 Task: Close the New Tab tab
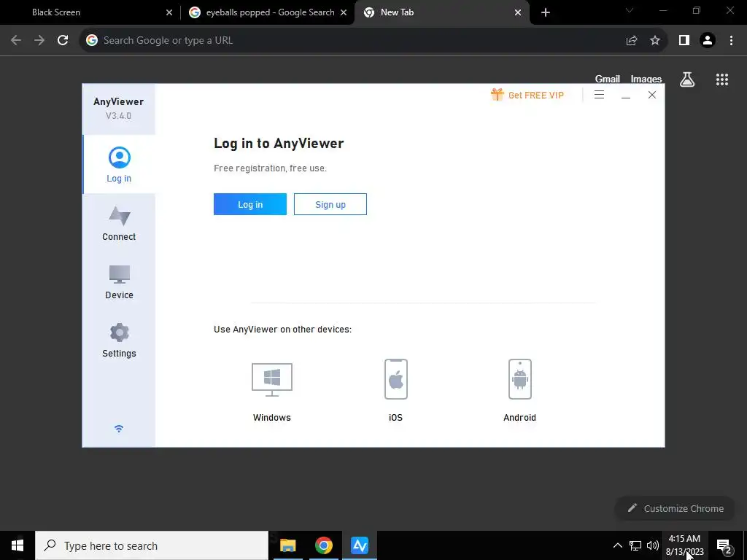518,13
